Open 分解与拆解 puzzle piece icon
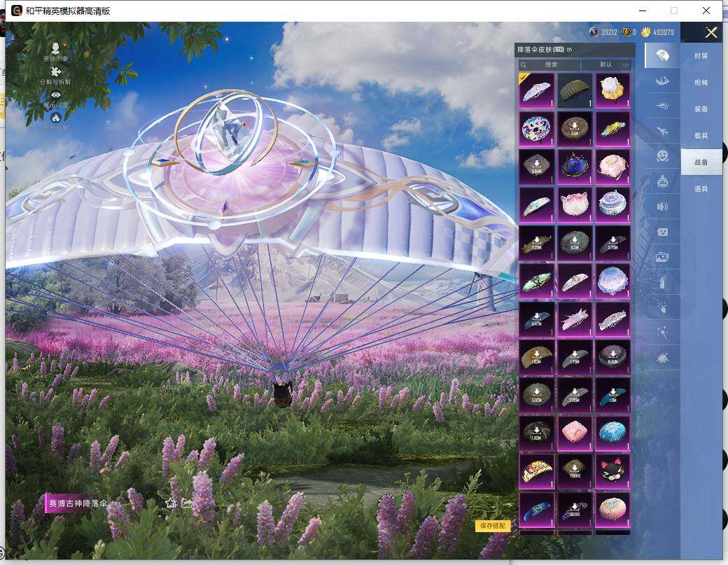 pos(55,71)
